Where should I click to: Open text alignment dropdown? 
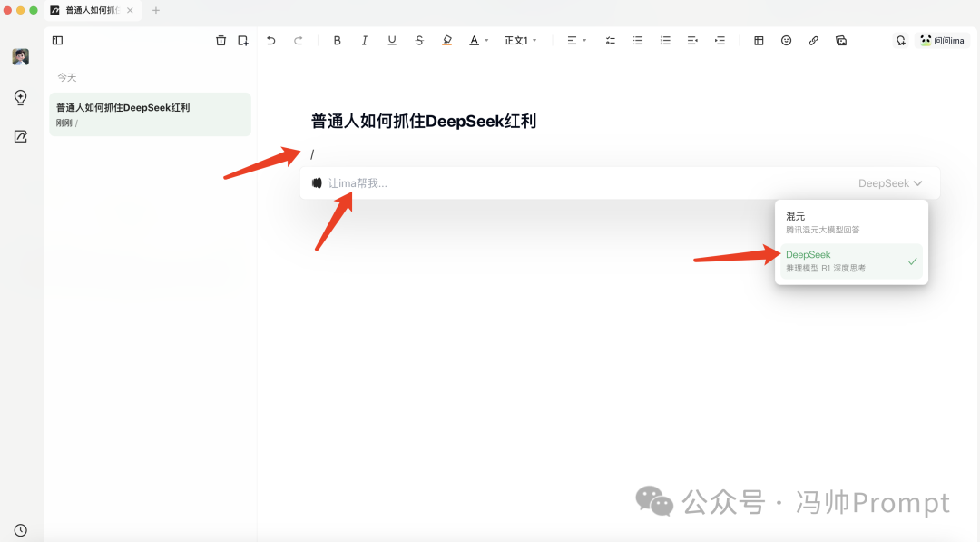(575, 41)
